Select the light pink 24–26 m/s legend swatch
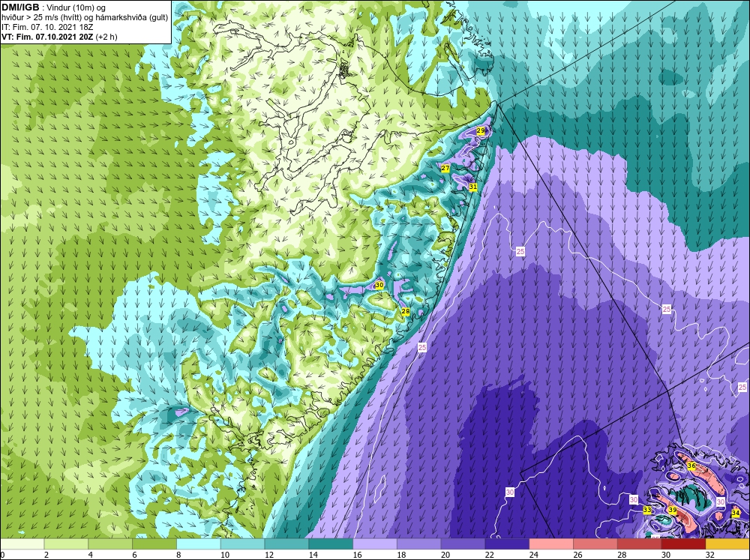The height and width of the screenshot is (560, 750). point(551,544)
